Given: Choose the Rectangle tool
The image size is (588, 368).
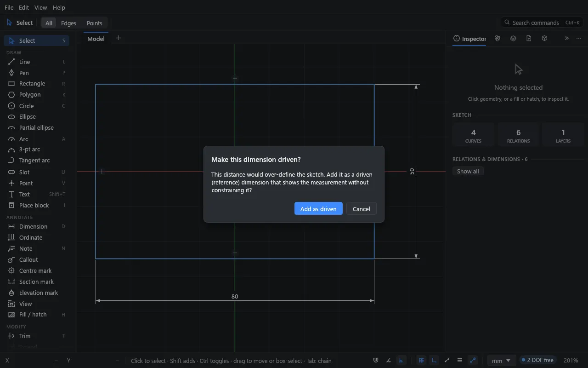Looking at the screenshot, I should (36, 84).
